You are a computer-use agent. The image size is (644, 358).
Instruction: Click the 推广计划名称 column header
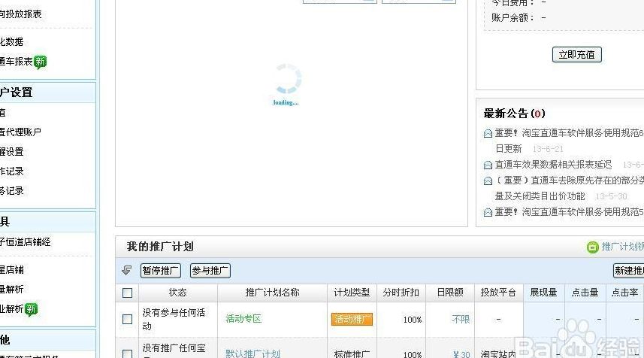(x=272, y=293)
